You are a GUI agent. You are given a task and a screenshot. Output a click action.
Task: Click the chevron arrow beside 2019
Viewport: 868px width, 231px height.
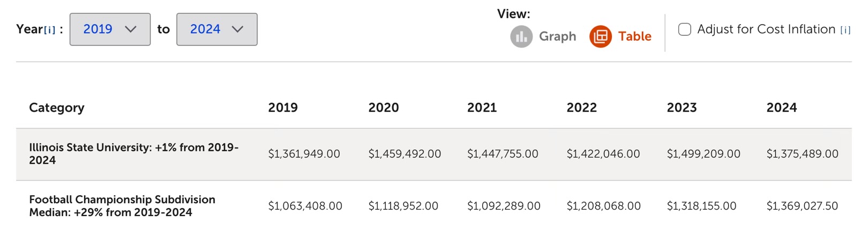click(130, 29)
